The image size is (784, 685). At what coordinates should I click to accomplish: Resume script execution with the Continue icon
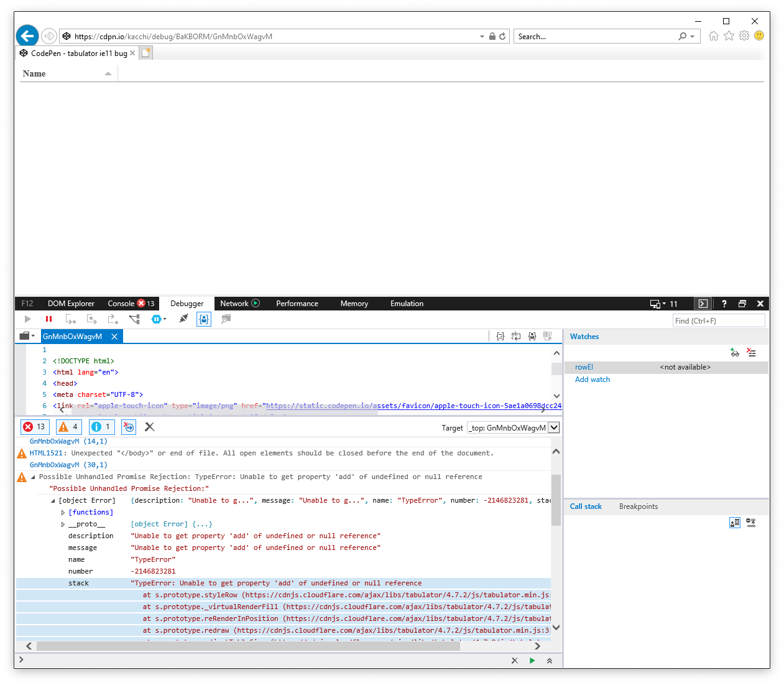click(27, 319)
